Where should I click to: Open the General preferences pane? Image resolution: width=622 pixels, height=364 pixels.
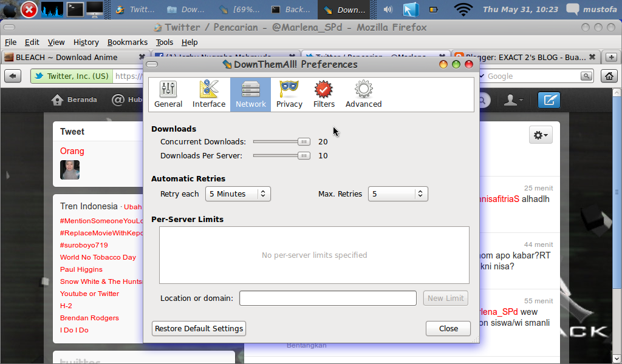[x=168, y=94]
